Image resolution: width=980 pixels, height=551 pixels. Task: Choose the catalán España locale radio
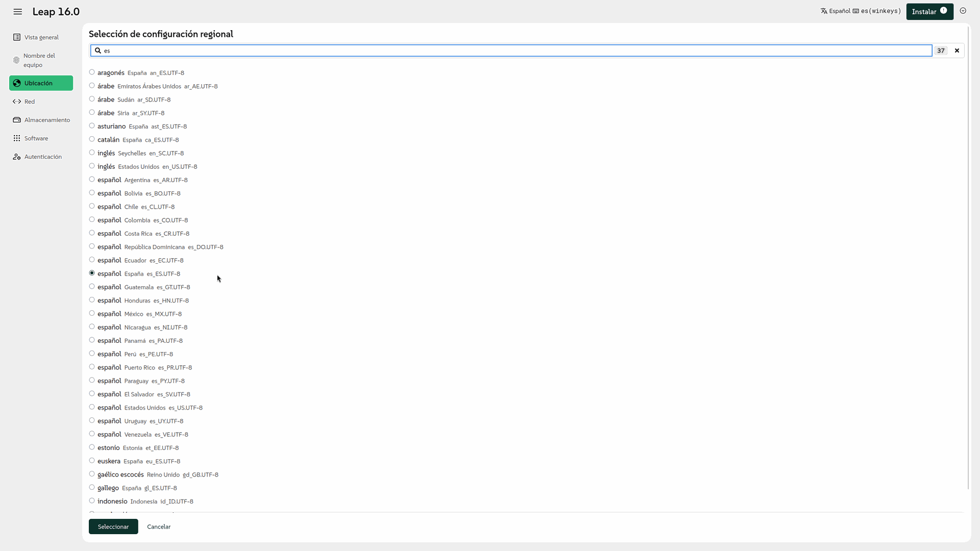92,139
